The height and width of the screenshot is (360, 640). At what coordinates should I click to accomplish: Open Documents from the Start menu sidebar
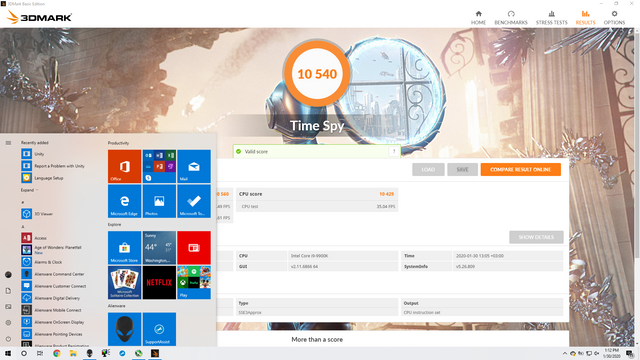point(8,291)
